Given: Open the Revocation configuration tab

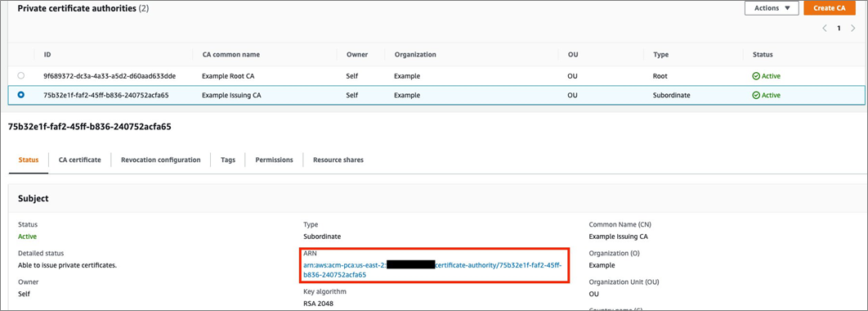Looking at the screenshot, I should tap(160, 160).
